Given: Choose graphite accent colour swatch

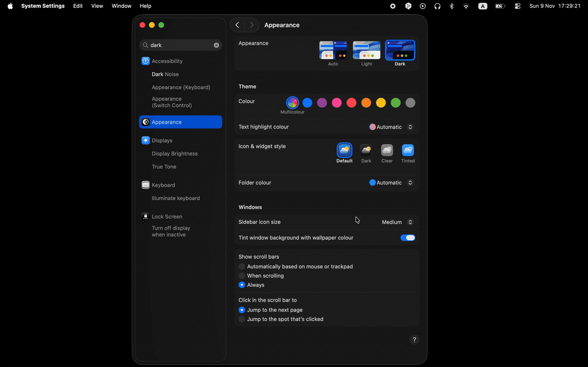Looking at the screenshot, I should click(411, 103).
